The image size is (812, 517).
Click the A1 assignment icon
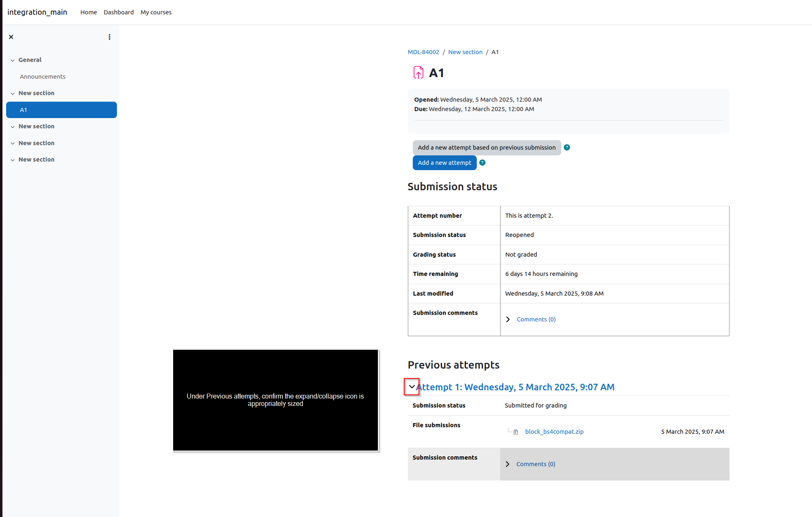click(x=418, y=73)
